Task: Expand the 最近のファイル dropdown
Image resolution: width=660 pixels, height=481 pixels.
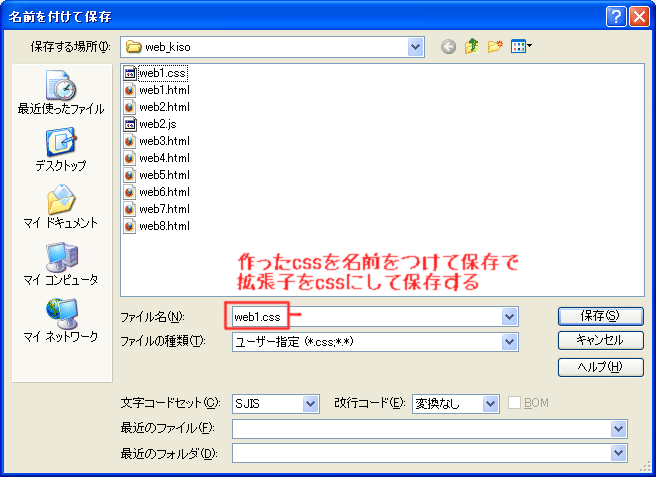Action: pos(618,429)
